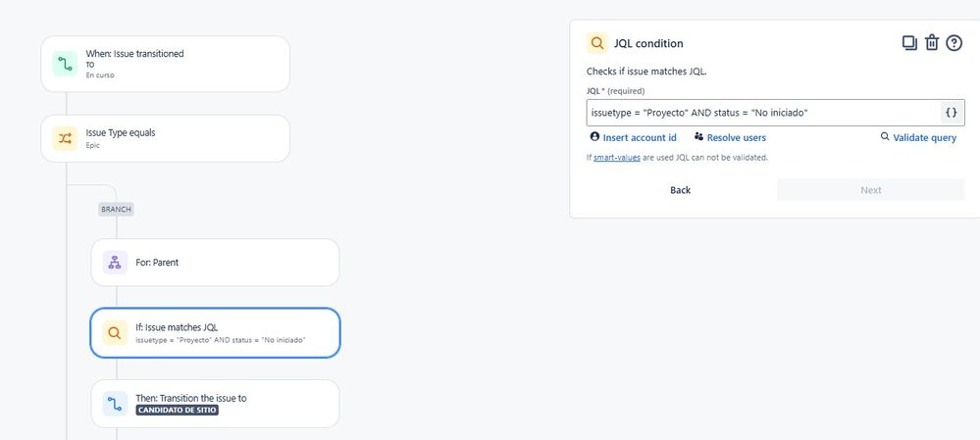Click the orange magnifier icon in the JQL node
The width and height of the screenshot is (980, 440).
click(x=115, y=332)
